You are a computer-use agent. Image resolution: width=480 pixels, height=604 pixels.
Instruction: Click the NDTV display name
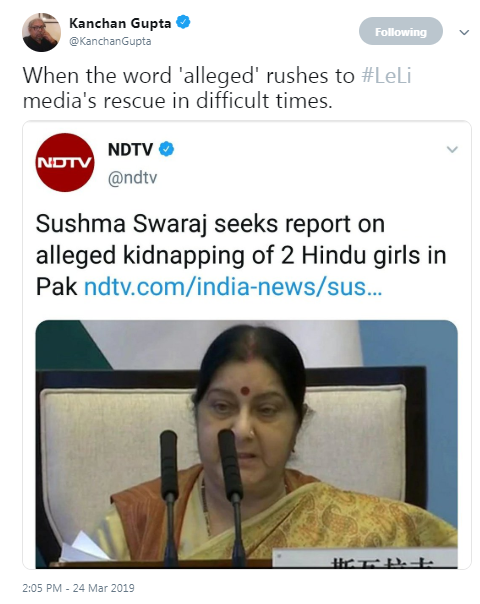(130, 149)
